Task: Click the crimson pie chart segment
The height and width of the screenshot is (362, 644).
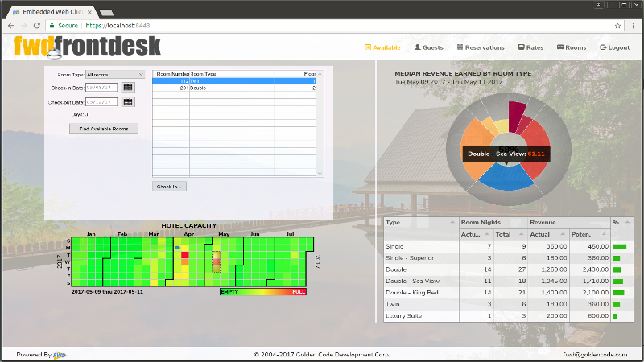Action: tap(516, 116)
